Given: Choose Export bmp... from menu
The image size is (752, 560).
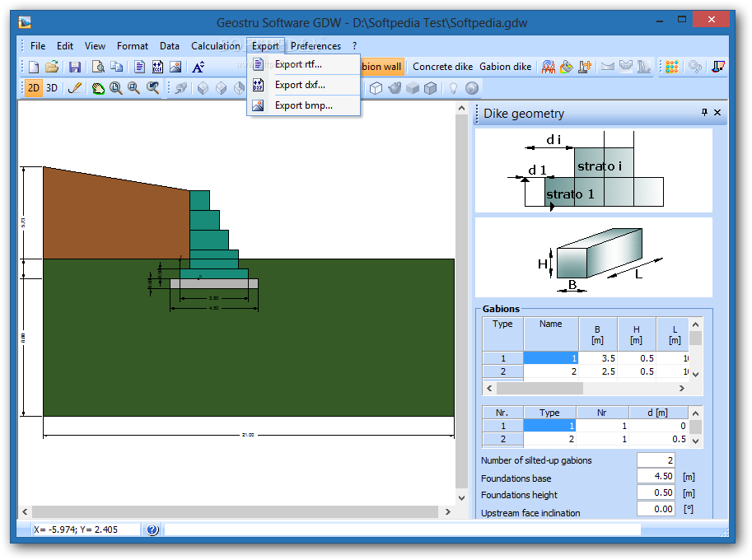Looking at the screenshot, I should pos(304,105).
